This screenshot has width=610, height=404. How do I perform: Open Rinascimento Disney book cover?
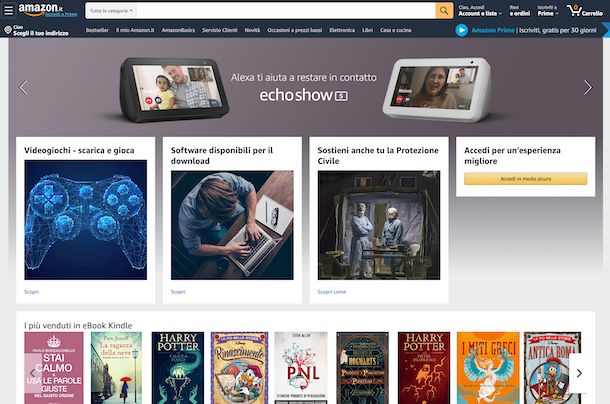(239, 368)
